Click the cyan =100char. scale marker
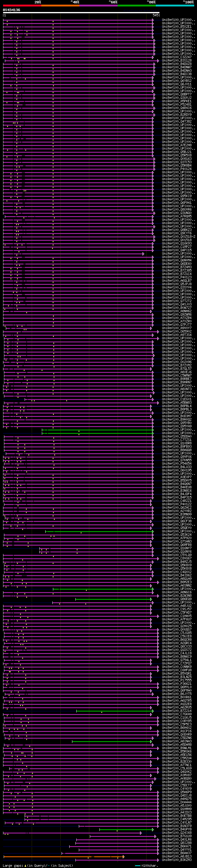 point(137,866)
